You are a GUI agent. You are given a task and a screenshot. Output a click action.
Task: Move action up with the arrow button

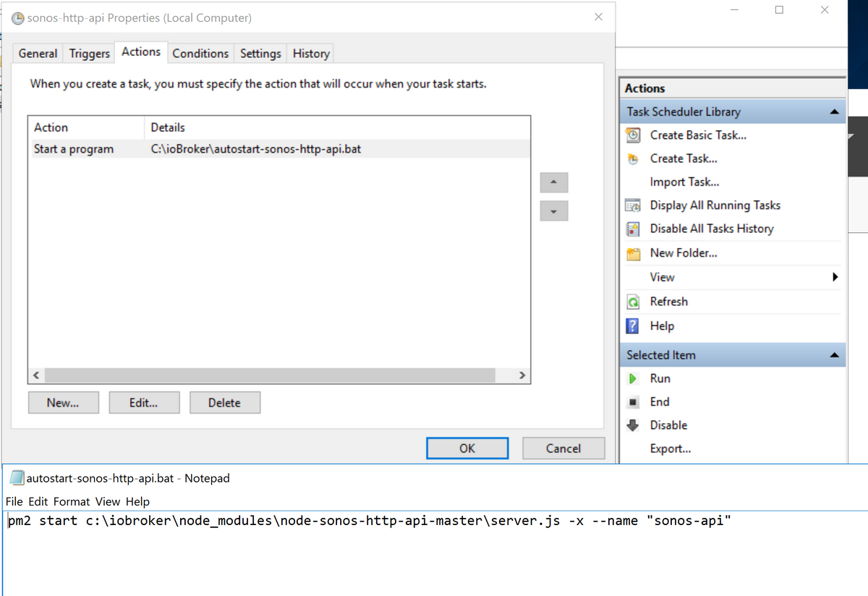pos(553,182)
